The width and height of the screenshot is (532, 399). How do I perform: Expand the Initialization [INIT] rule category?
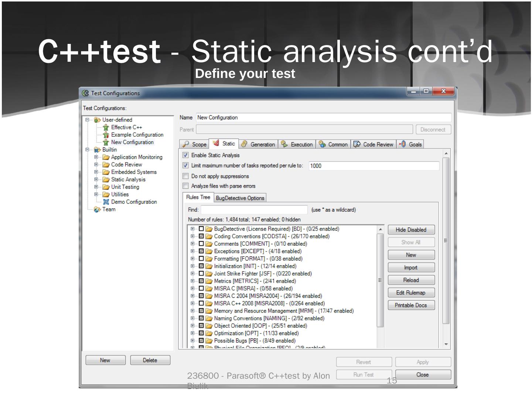192,266
